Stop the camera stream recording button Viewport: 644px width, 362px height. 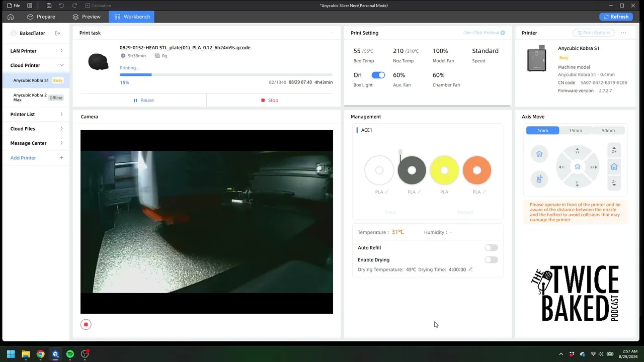tap(86, 324)
